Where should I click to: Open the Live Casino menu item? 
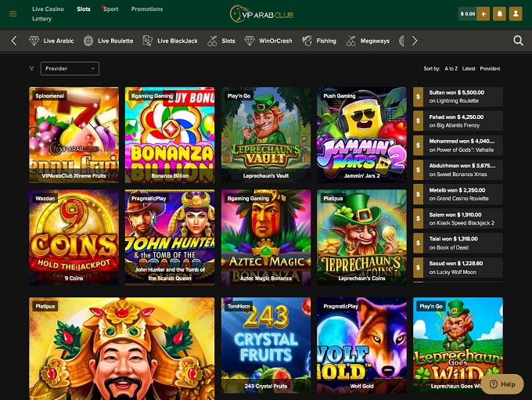(48, 9)
